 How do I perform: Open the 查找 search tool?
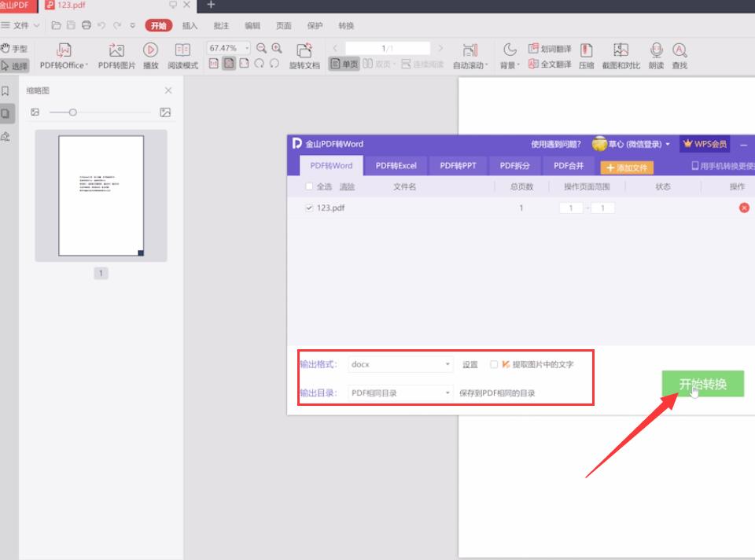(679, 57)
